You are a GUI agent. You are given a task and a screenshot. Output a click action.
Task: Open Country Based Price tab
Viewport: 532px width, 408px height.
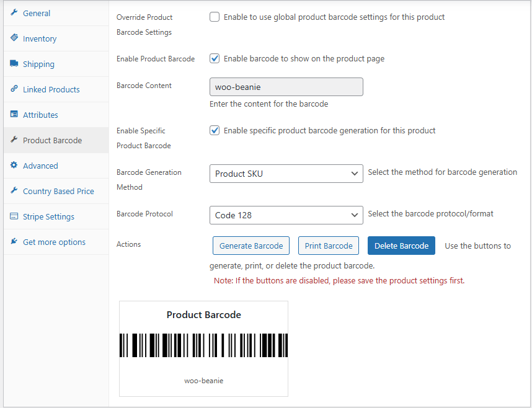pyautogui.click(x=56, y=192)
